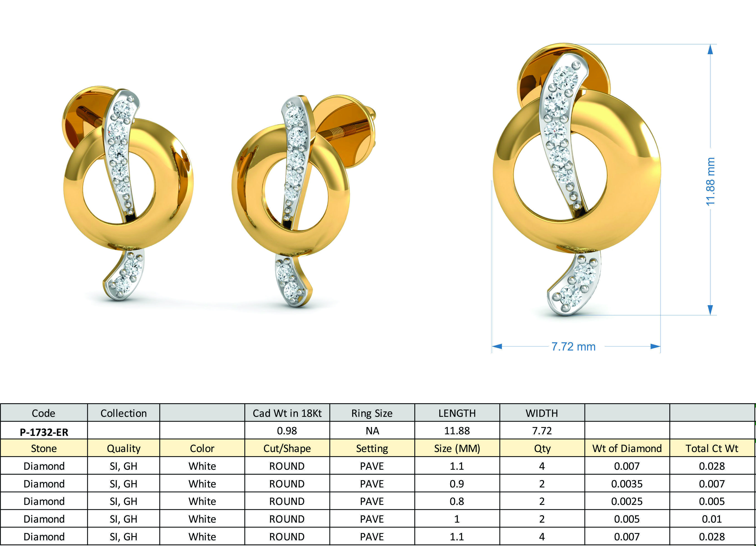The height and width of the screenshot is (546, 756).
Task: Click Qty 2 in the 0.8 size row
Action: pos(542,501)
